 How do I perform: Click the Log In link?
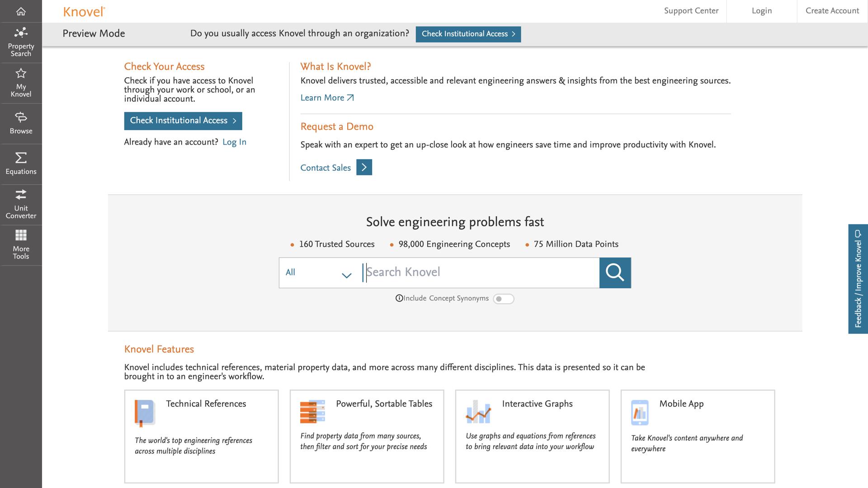pyautogui.click(x=234, y=142)
